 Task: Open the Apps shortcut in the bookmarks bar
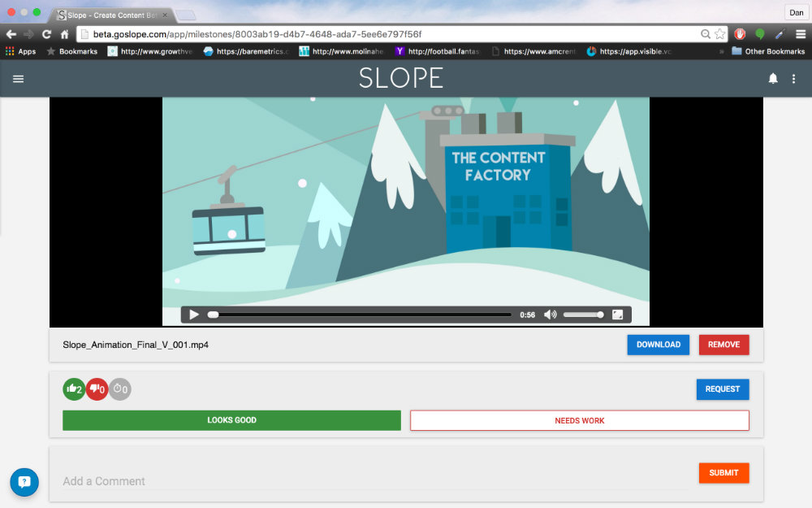coord(20,50)
